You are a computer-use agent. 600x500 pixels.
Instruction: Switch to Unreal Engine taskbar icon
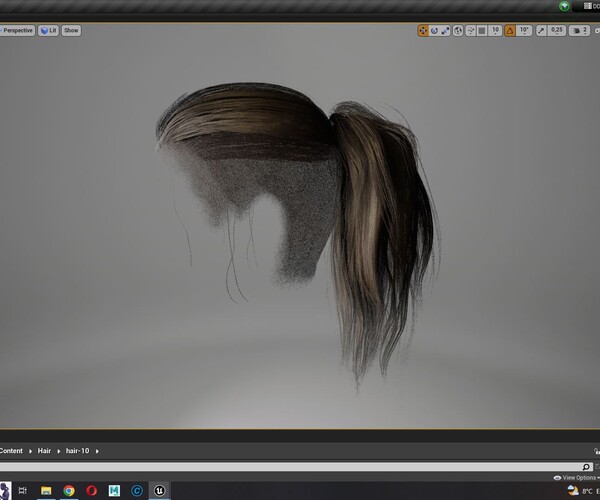(x=160, y=490)
